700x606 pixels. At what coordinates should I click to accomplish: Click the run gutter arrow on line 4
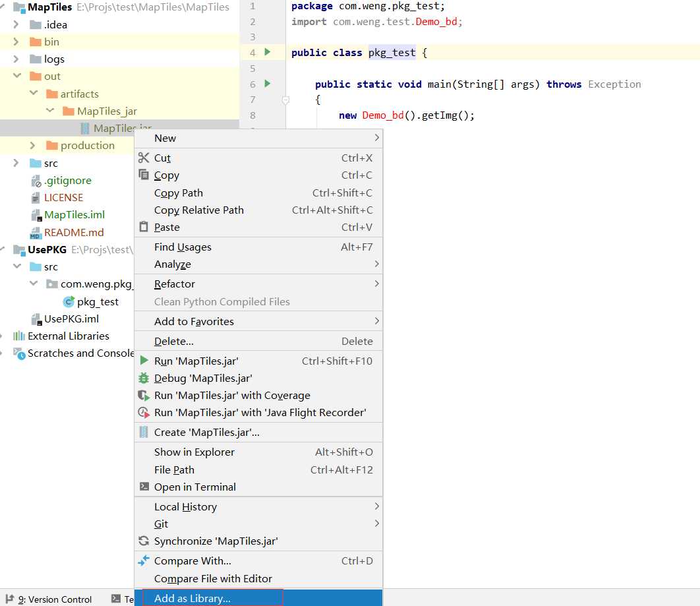[268, 52]
